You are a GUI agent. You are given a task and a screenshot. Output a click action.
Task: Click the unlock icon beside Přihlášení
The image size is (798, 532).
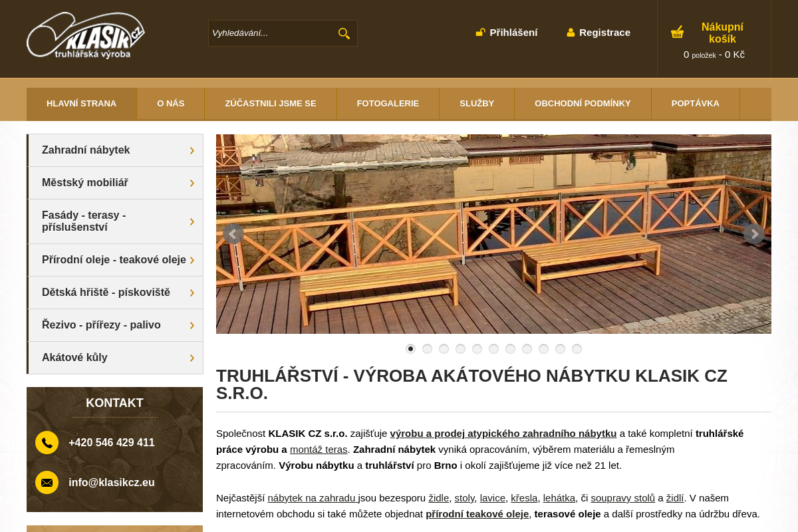click(480, 32)
